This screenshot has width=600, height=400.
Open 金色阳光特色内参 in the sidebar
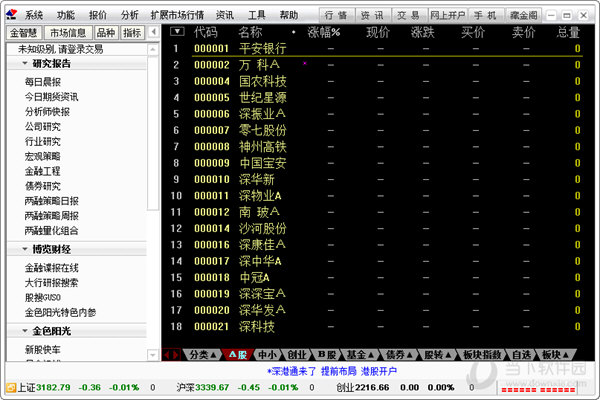(x=60, y=312)
